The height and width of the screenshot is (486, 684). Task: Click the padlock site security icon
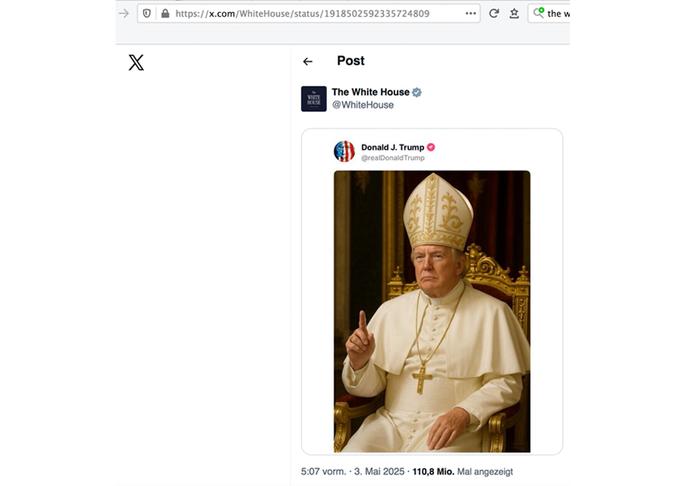(163, 13)
